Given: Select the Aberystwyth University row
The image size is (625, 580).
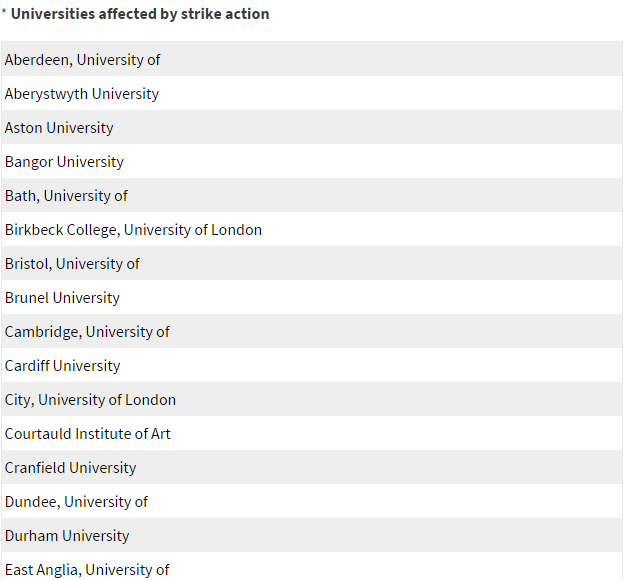Looking at the screenshot, I should [312, 93].
